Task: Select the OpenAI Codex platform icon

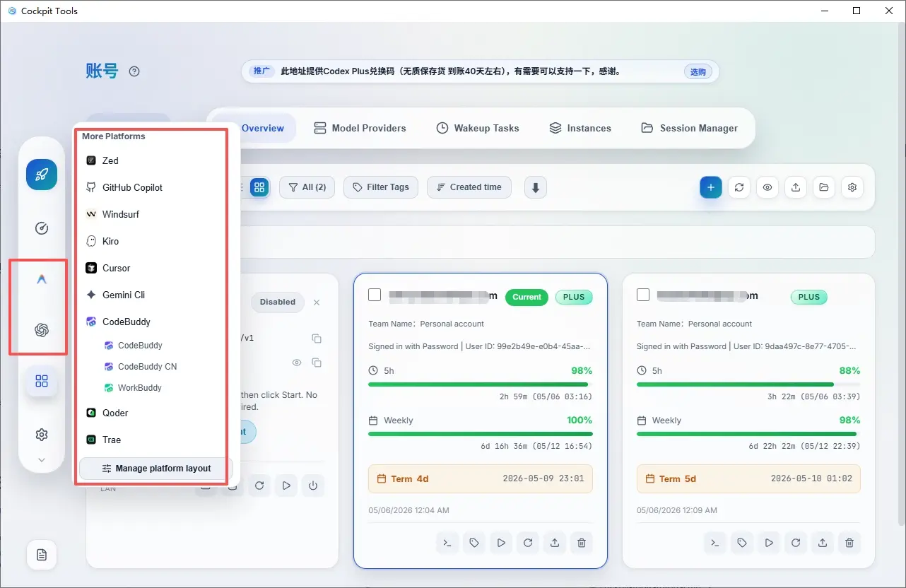Action: point(42,330)
